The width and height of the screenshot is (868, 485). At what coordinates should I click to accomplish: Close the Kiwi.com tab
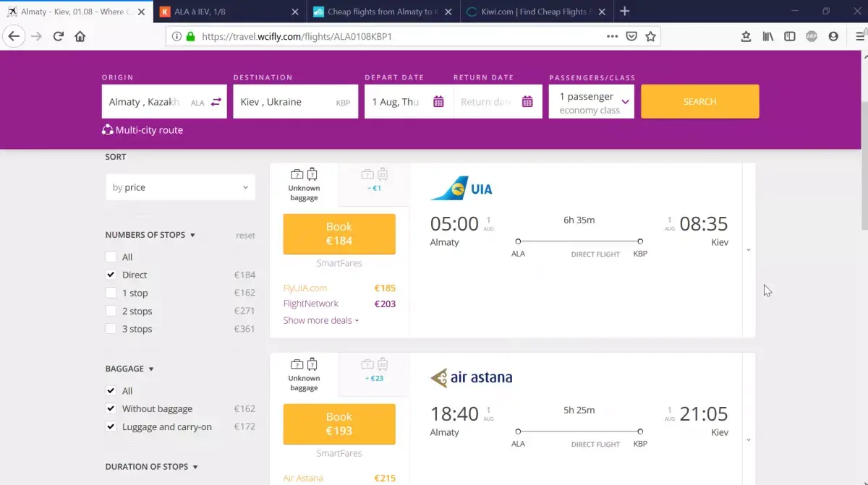coord(601,12)
